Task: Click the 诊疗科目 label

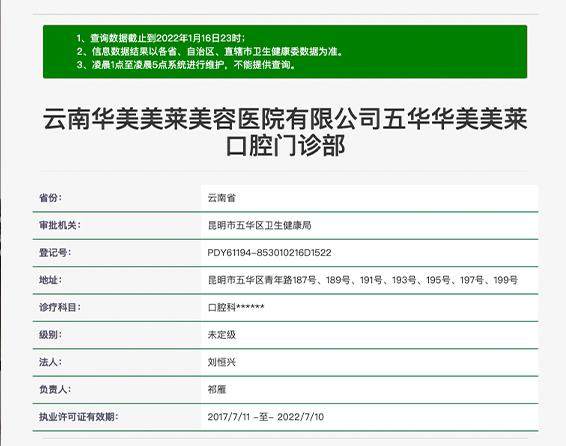Action: click(60, 307)
